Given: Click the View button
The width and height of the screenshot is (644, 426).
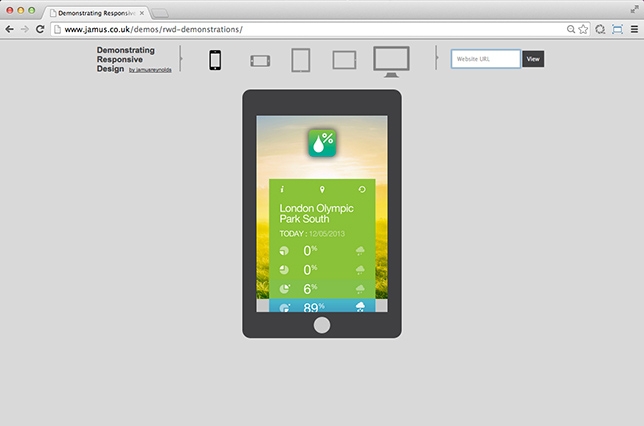Looking at the screenshot, I should coord(533,59).
